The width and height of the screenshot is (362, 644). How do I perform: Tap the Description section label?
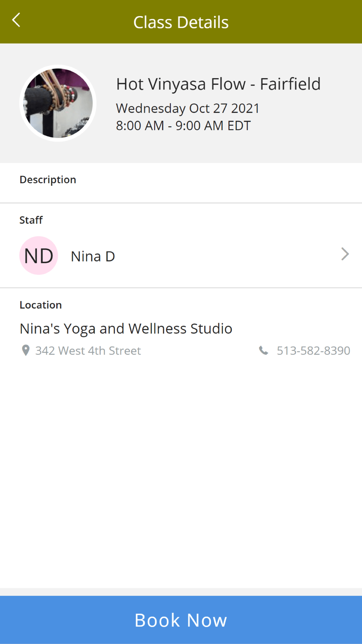pyautogui.click(x=48, y=180)
